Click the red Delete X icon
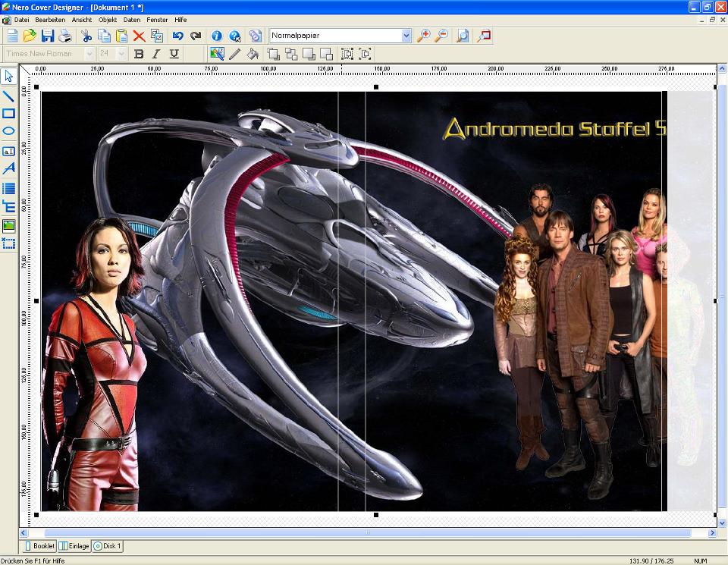This screenshot has width=728, height=565. point(139,36)
